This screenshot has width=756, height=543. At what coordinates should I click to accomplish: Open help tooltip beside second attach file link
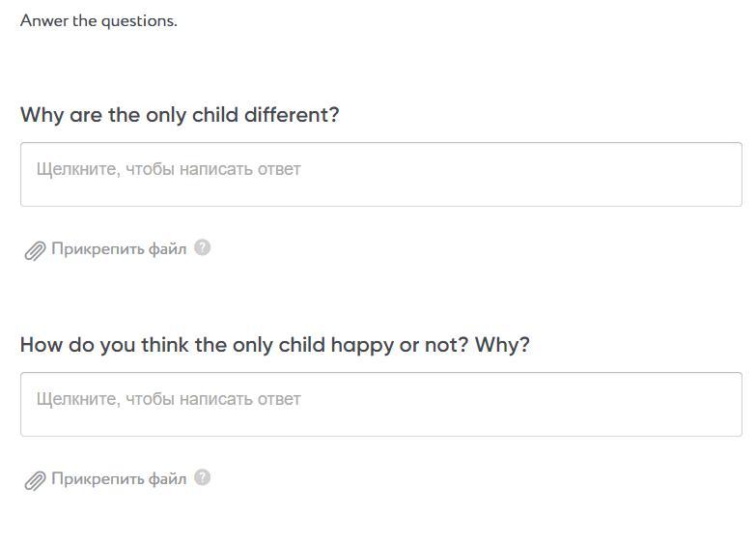point(202,477)
